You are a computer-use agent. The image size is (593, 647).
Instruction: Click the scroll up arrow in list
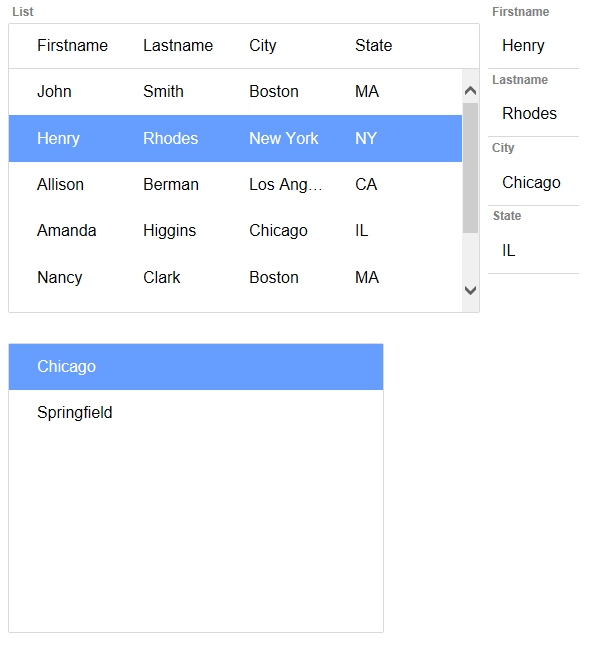click(x=470, y=90)
